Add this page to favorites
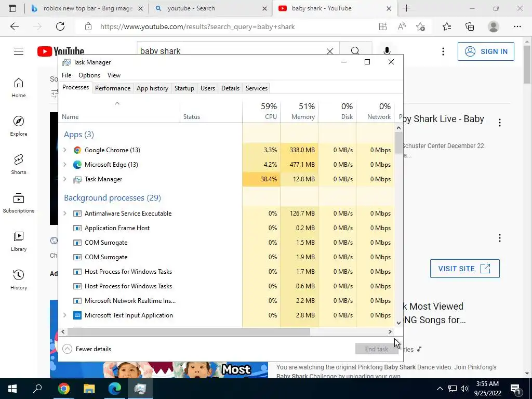The height and width of the screenshot is (399, 532). (421, 26)
